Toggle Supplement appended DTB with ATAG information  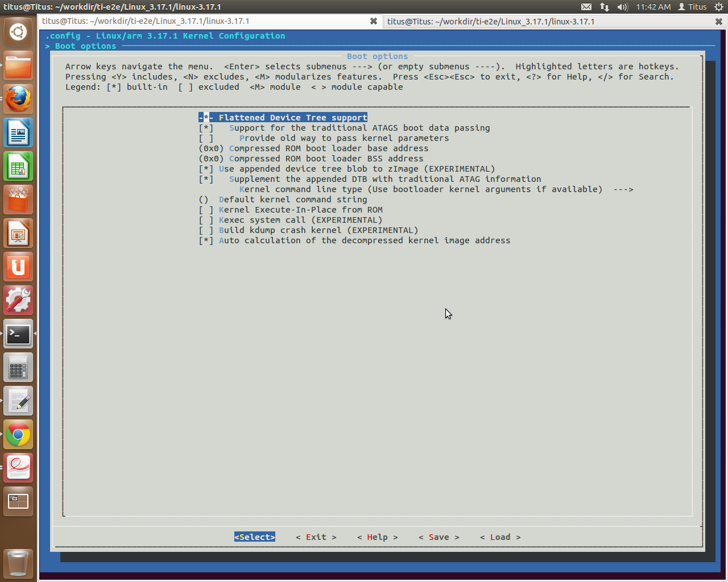(370, 179)
